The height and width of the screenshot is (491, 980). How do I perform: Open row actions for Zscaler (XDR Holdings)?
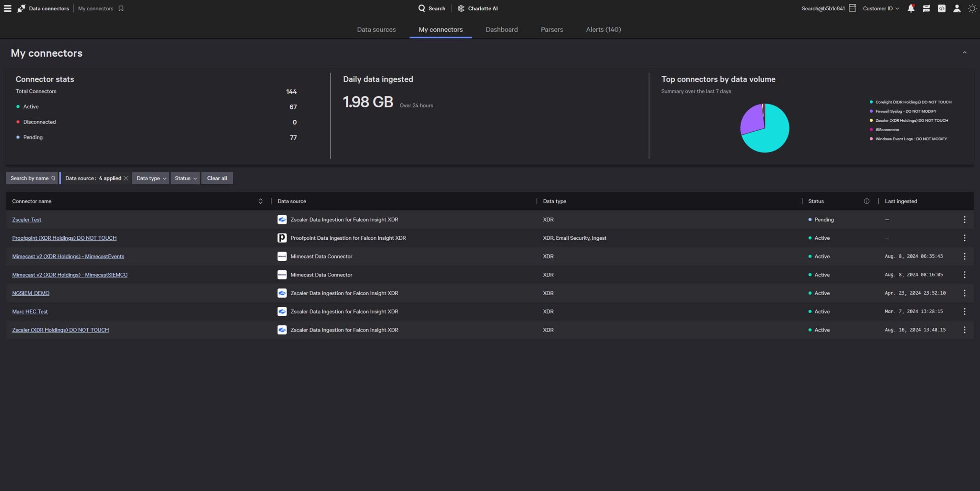965,330
